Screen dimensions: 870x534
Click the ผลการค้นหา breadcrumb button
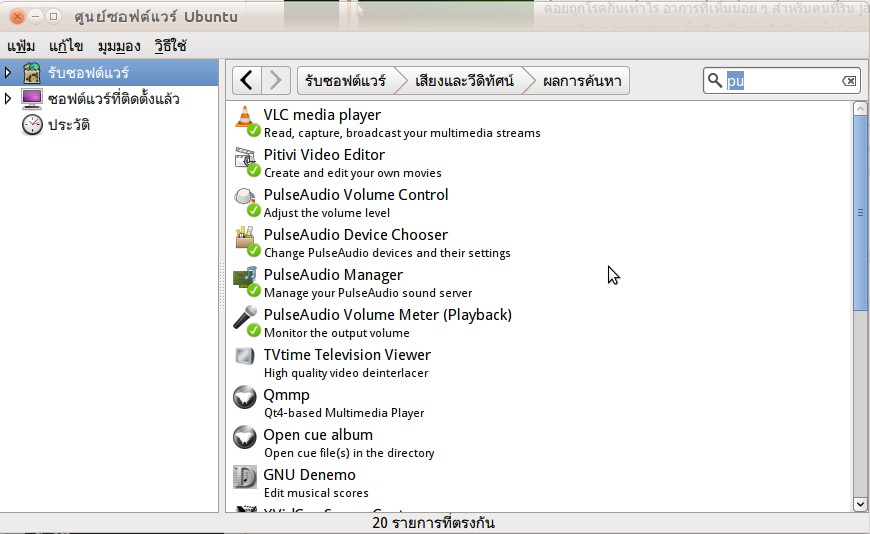click(582, 81)
